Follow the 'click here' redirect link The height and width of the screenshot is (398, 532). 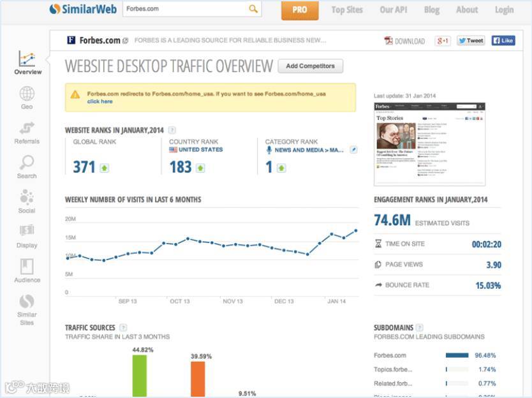100,101
